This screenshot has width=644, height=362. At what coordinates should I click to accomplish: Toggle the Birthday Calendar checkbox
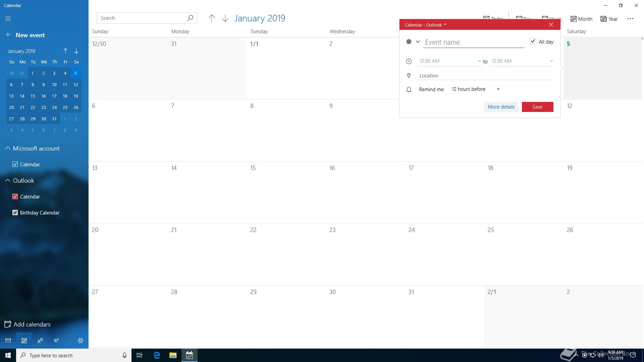click(x=15, y=213)
